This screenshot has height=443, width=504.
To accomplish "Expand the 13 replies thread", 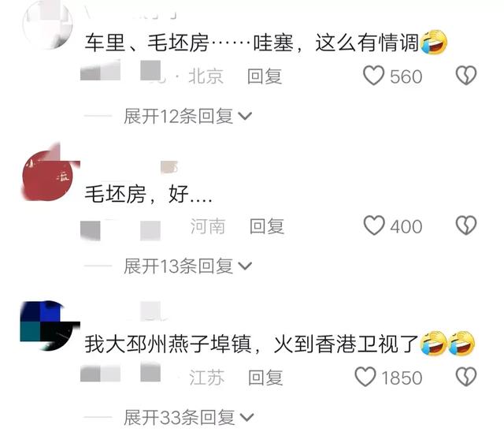I will coord(188,266).
